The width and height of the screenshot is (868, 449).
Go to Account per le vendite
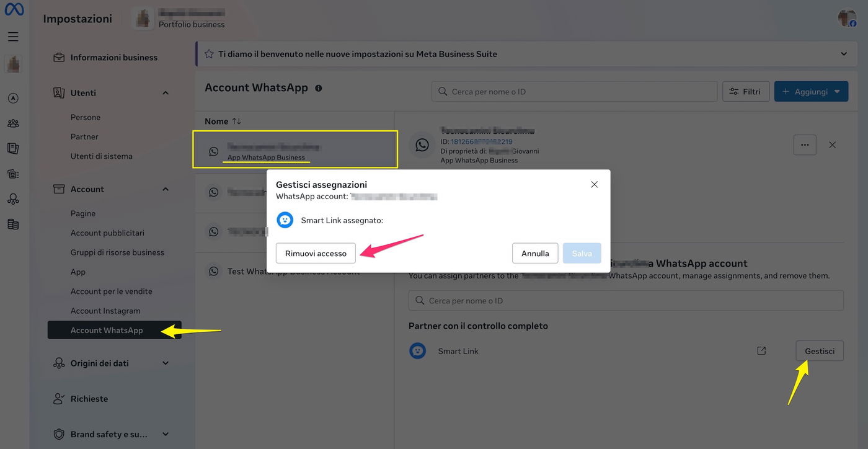(x=112, y=291)
